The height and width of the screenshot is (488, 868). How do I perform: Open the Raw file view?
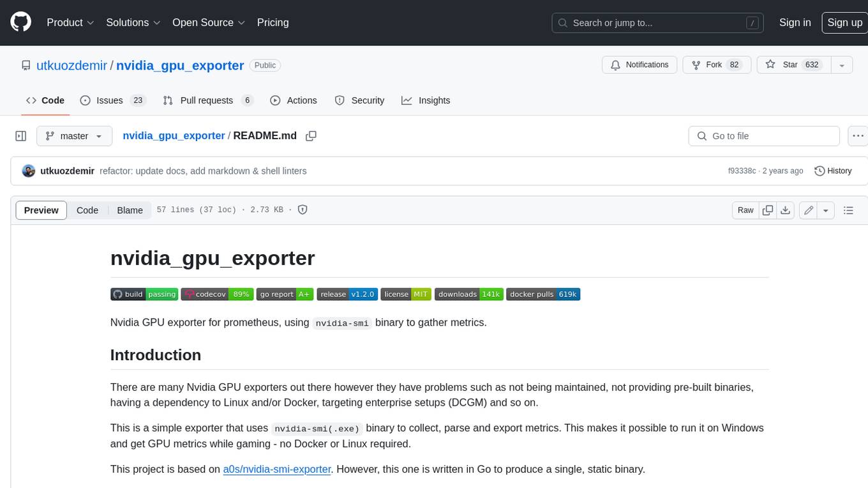click(745, 210)
